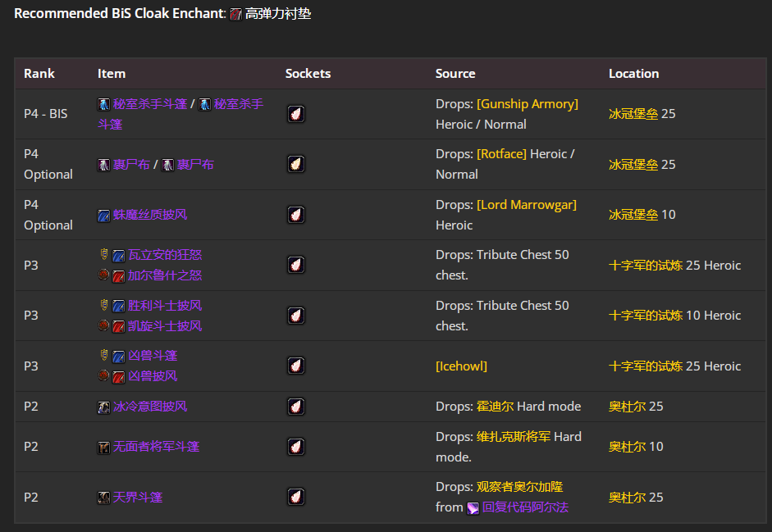Click the 蛛魔丝质披风 item icon

(x=103, y=215)
